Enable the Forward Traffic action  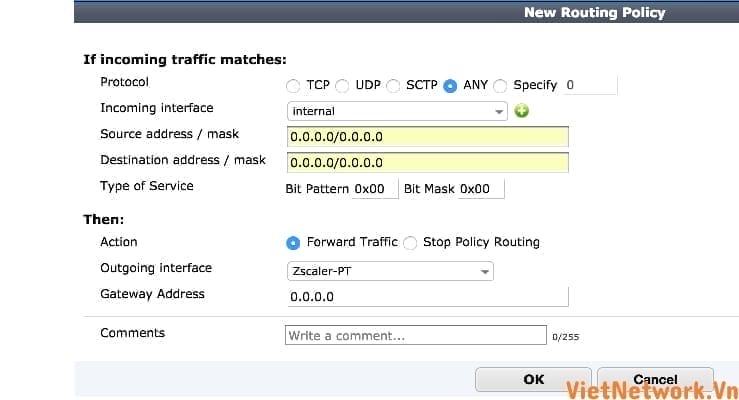293,242
